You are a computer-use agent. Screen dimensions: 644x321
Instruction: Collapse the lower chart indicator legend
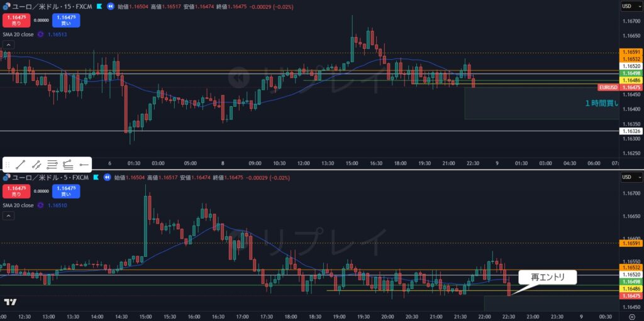tap(9, 216)
